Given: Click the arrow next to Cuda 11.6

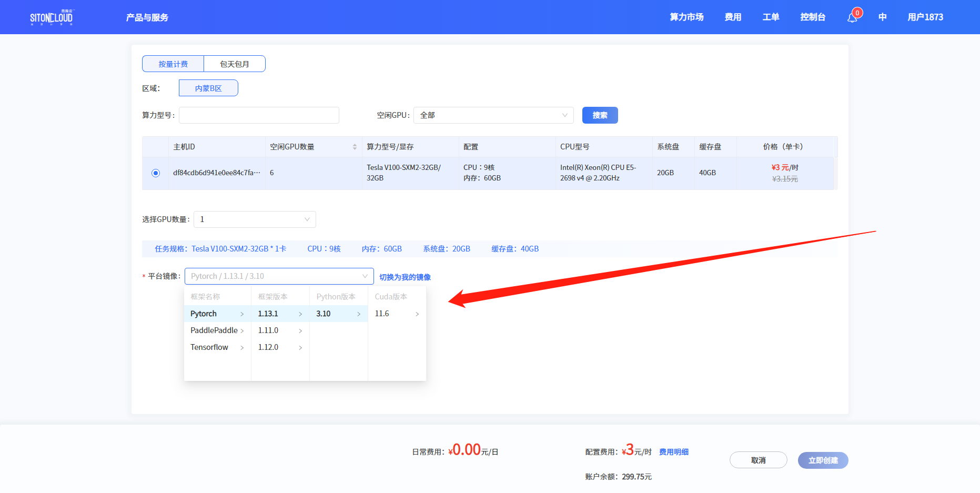Looking at the screenshot, I should tap(417, 314).
